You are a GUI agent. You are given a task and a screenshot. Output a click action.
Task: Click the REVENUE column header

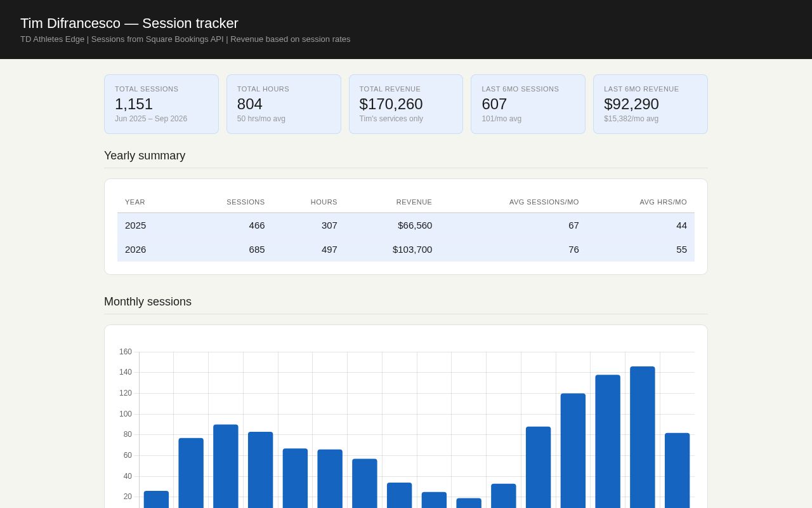tap(414, 202)
